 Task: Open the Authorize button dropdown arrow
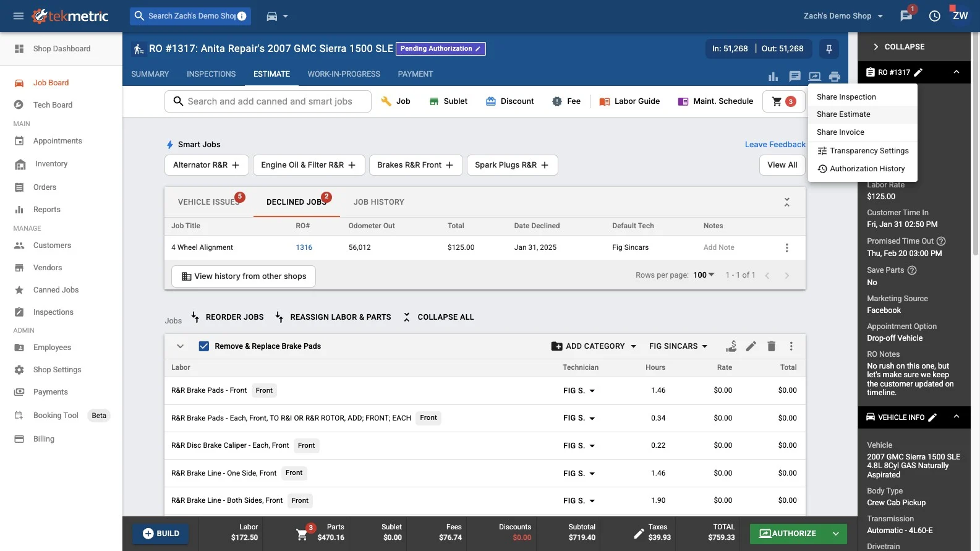pos(836,534)
